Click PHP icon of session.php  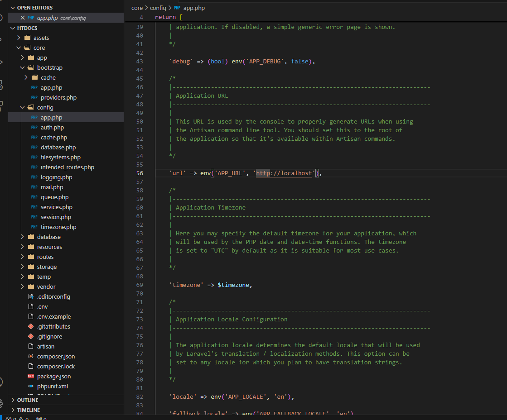tap(34, 217)
